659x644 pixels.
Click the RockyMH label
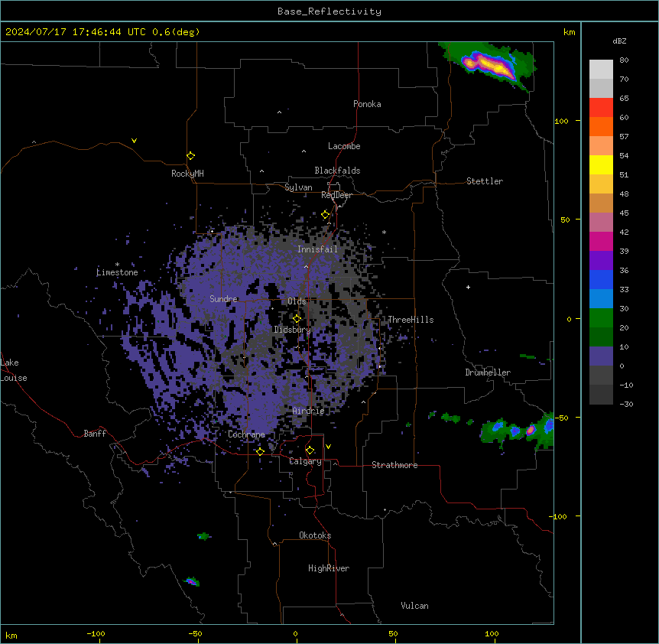pos(187,174)
